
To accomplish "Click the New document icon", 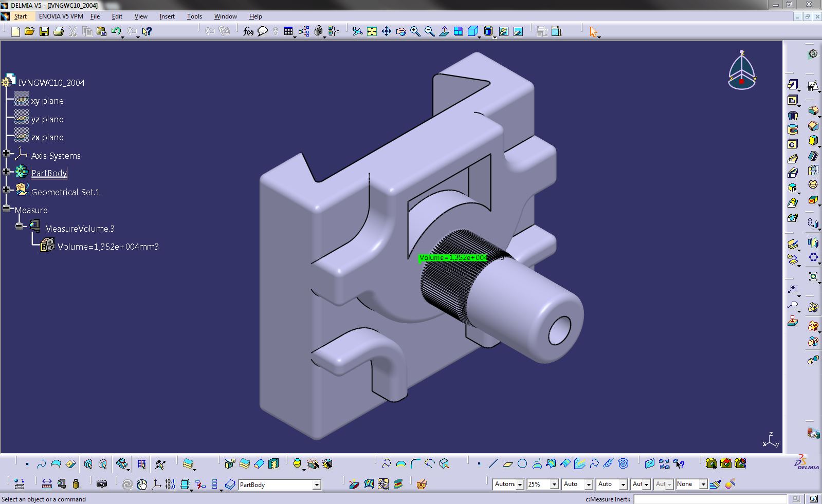I will click(15, 31).
